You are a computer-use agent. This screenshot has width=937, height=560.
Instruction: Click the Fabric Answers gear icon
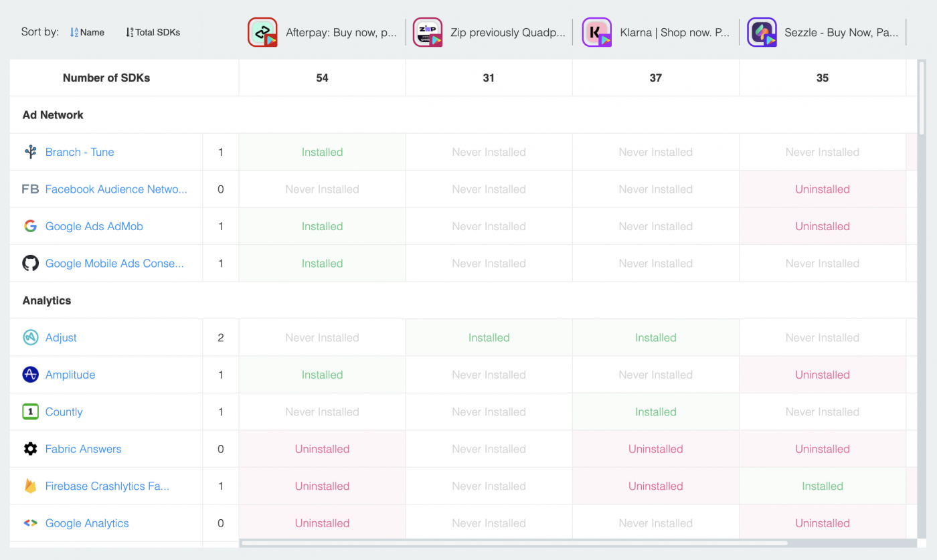(x=31, y=449)
